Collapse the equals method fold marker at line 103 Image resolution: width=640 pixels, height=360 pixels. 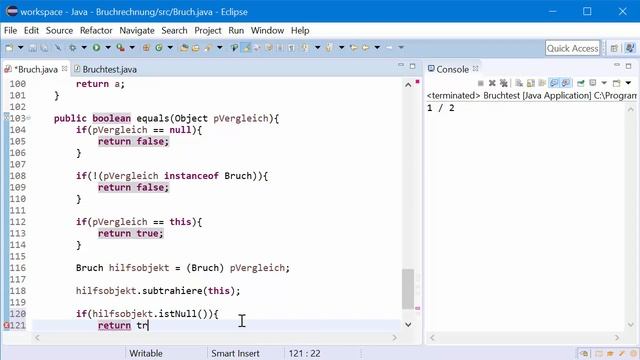coord(29,118)
